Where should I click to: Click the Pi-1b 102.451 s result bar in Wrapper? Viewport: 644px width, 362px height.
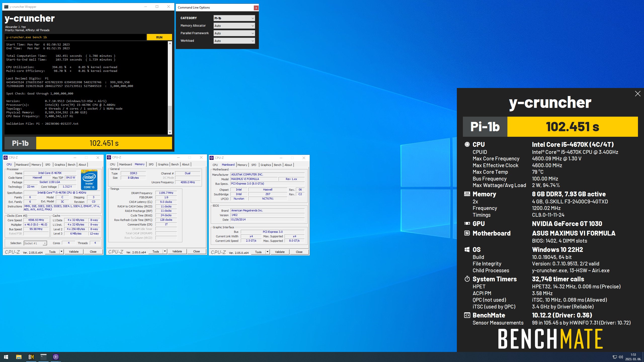[x=88, y=143]
